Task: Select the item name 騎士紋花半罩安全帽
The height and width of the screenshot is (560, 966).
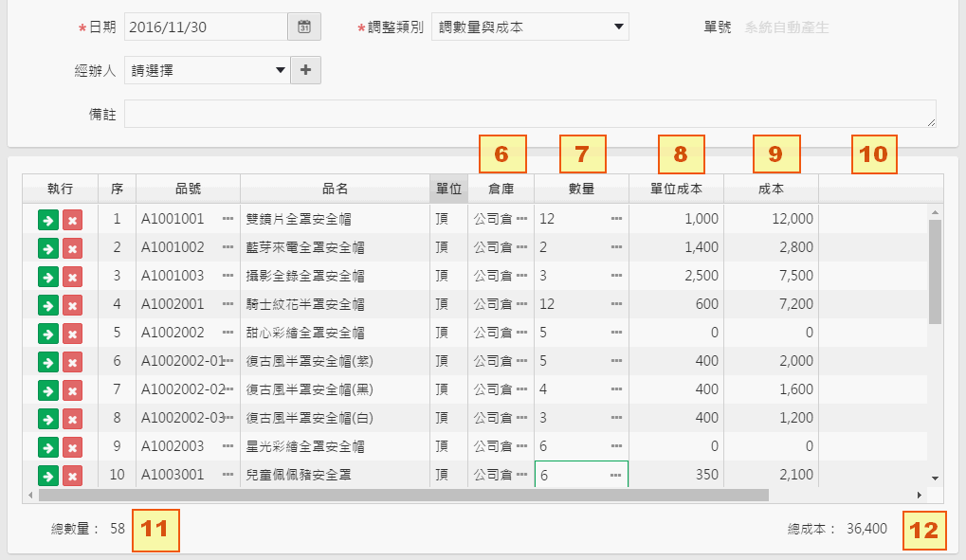Action: point(305,304)
